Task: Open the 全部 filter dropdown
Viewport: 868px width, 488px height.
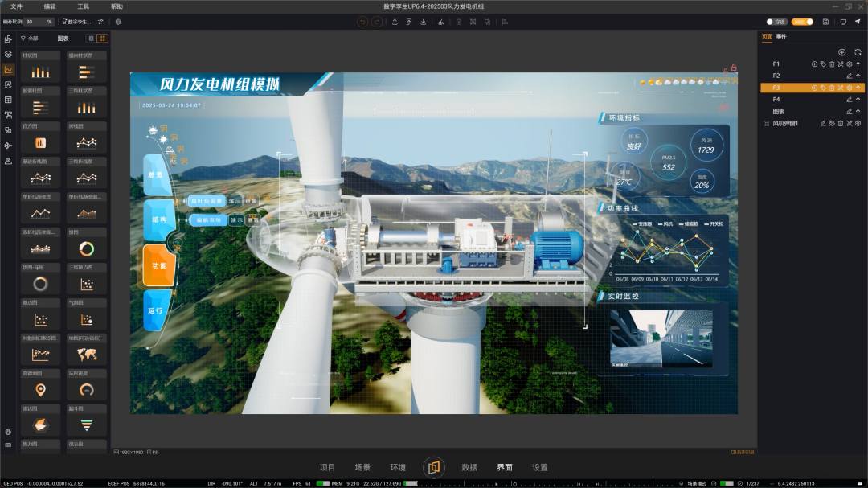Action: 32,38
